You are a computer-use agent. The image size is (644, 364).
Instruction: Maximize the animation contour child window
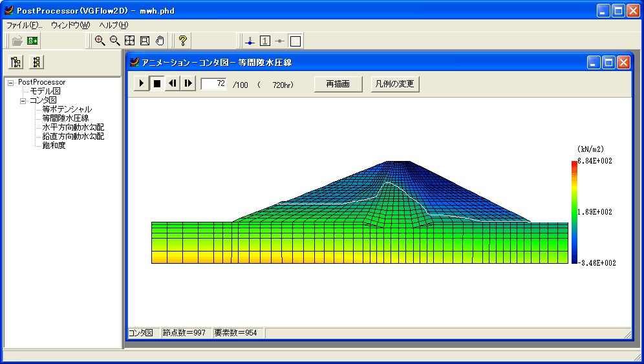[608, 63]
